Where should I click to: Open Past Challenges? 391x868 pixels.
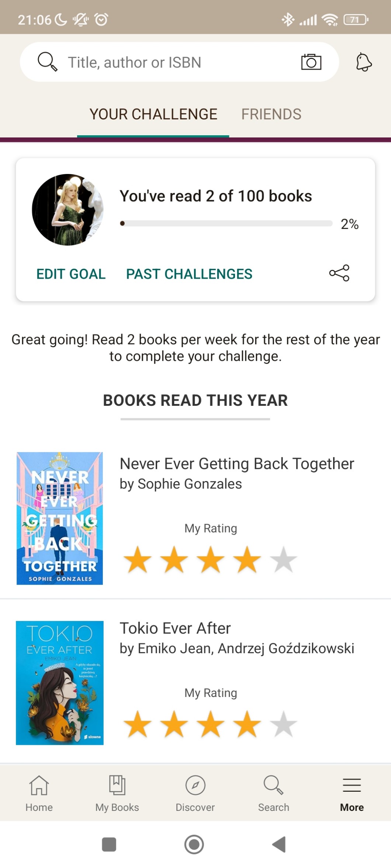(x=189, y=274)
